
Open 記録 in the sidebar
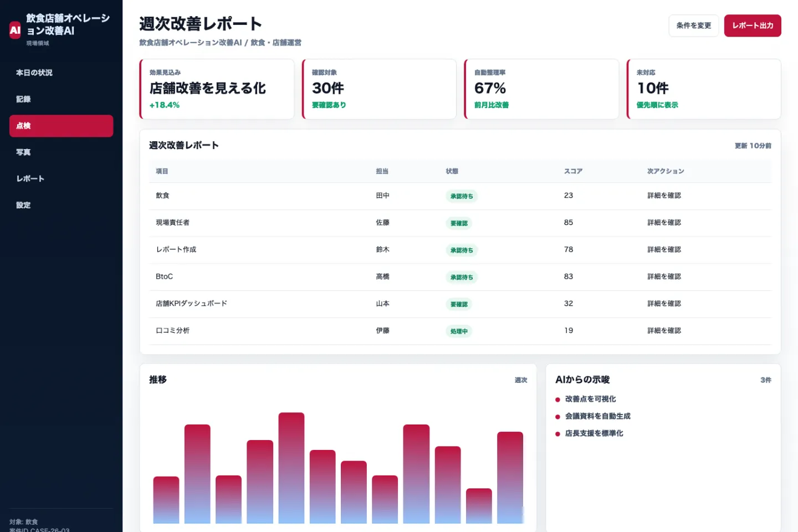[x=61, y=99]
